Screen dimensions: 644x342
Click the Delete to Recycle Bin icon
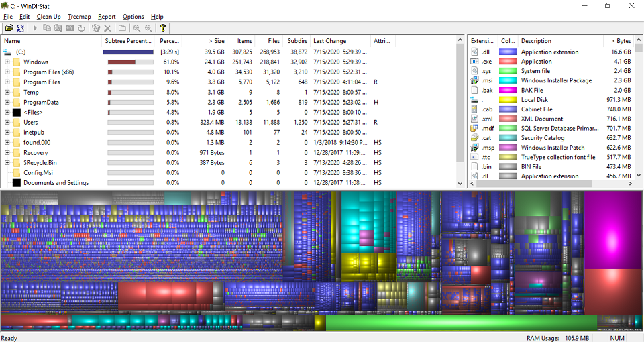pyautogui.click(x=96, y=28)
